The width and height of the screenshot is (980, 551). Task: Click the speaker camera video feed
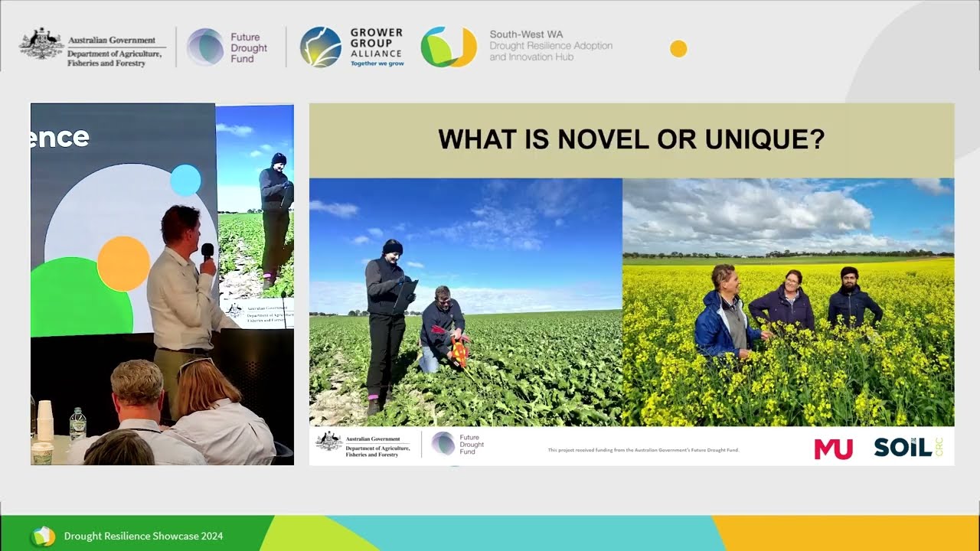click(162, 284)
